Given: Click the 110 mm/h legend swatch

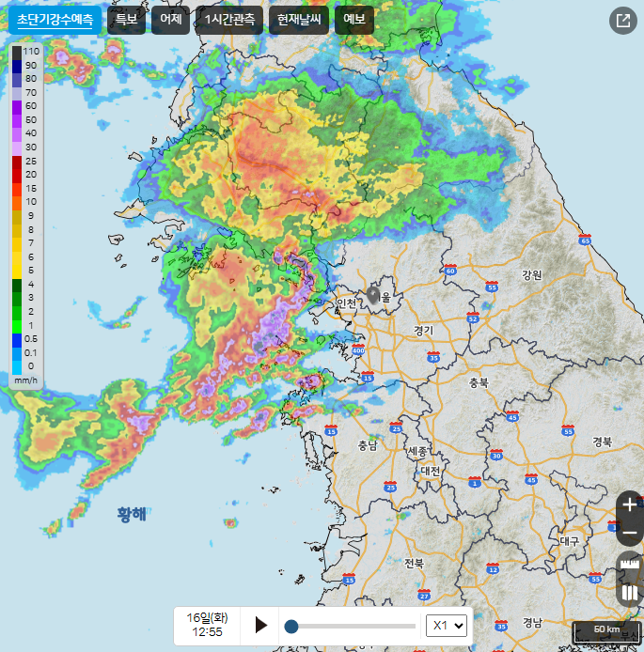Looking at the screenshot, I should 17,53.
